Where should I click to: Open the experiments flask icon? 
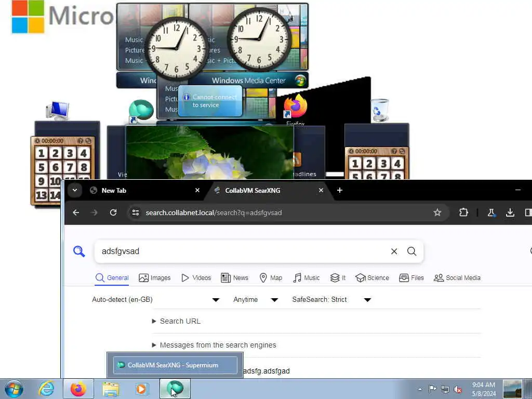point(491,212)
